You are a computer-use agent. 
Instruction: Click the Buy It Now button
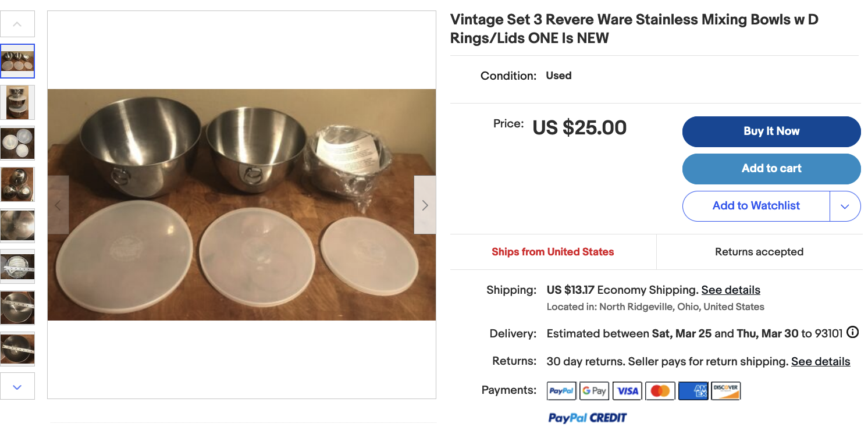pos(771,131)
